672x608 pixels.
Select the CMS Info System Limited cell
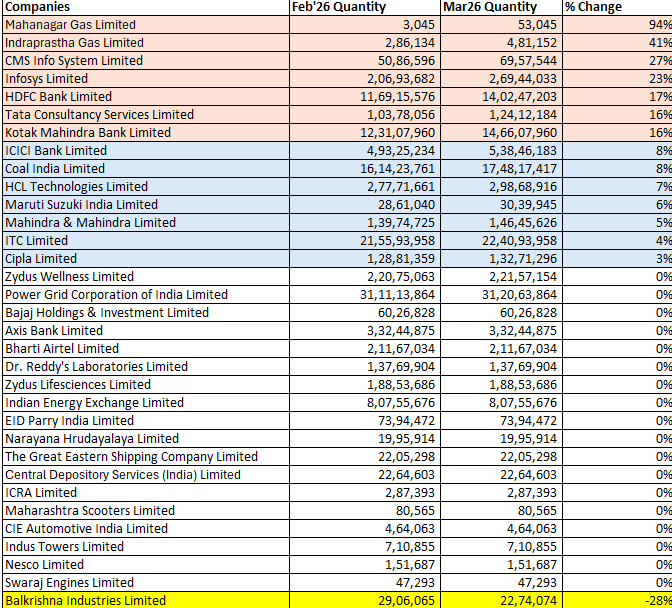(x=146, y=61)
